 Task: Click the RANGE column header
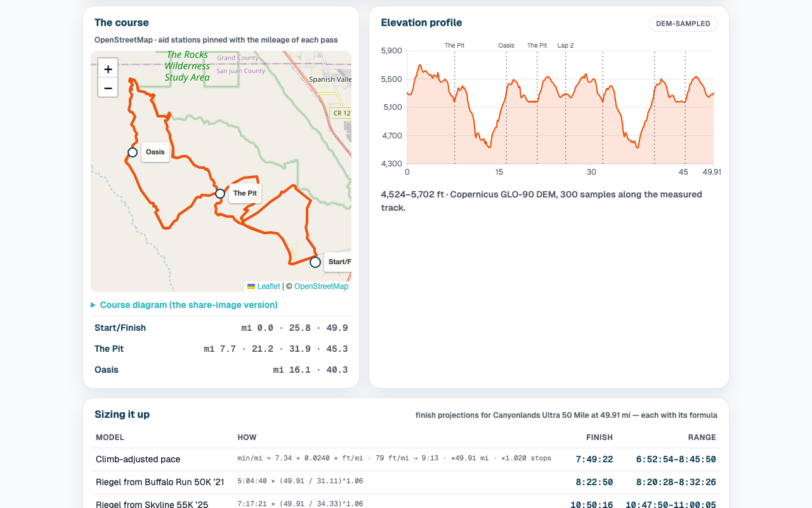point(702,438)
